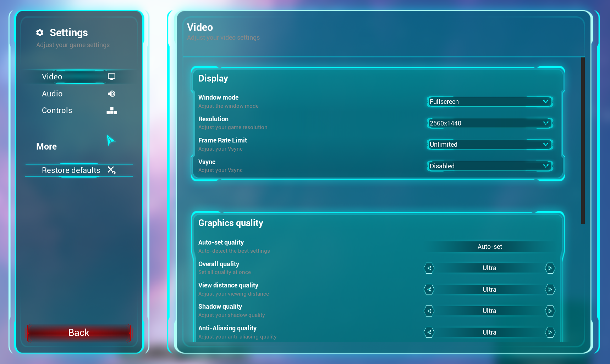The height and width of the screenshot is (364, 610).
Task: Lower Anti-Aliasing quality with left arrow
Action: tap(429, 332)
